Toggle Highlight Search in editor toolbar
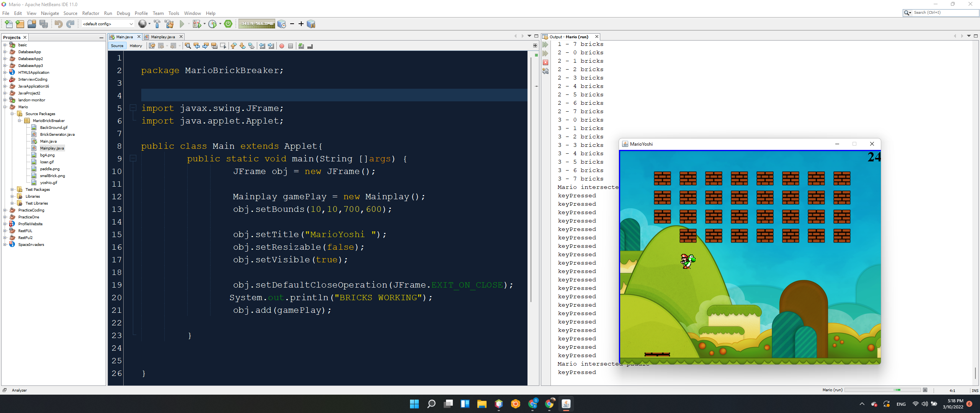980x413 pixels. point(214,46)
